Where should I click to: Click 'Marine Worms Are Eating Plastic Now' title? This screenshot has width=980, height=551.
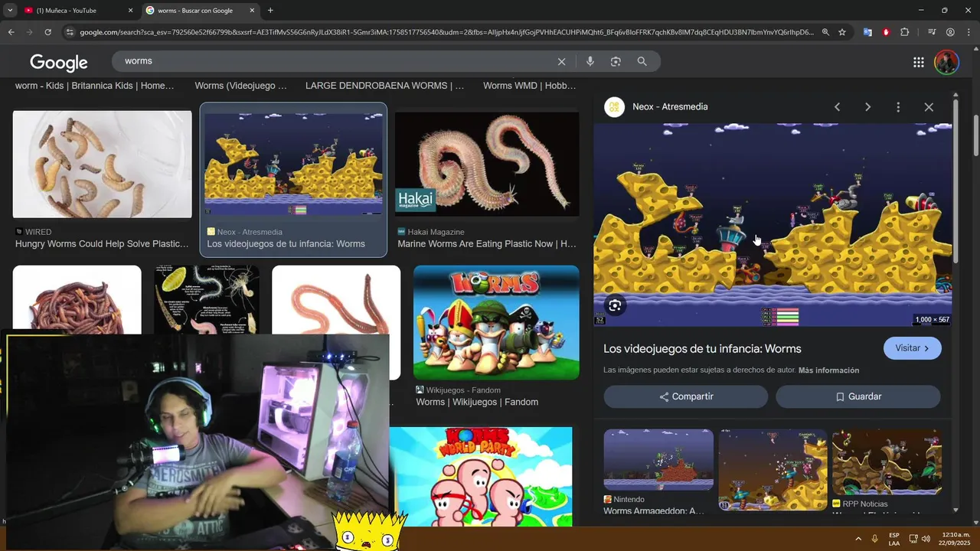point(487,244)
